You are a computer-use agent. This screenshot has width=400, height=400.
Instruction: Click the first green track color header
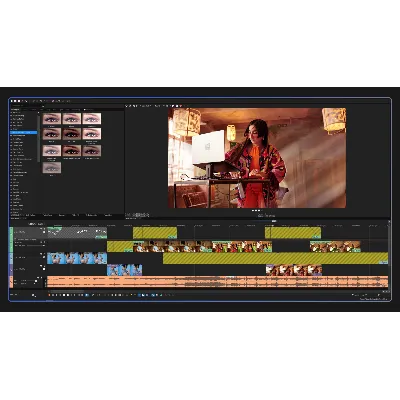11,233
